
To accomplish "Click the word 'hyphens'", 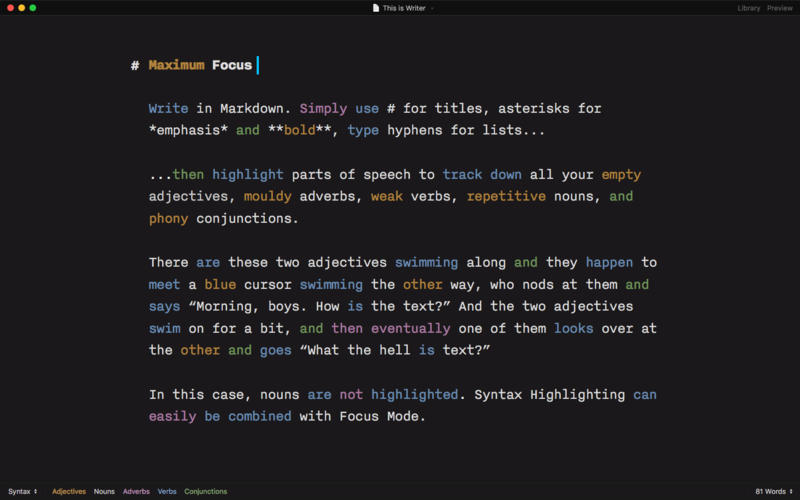I will coord(415,131).
